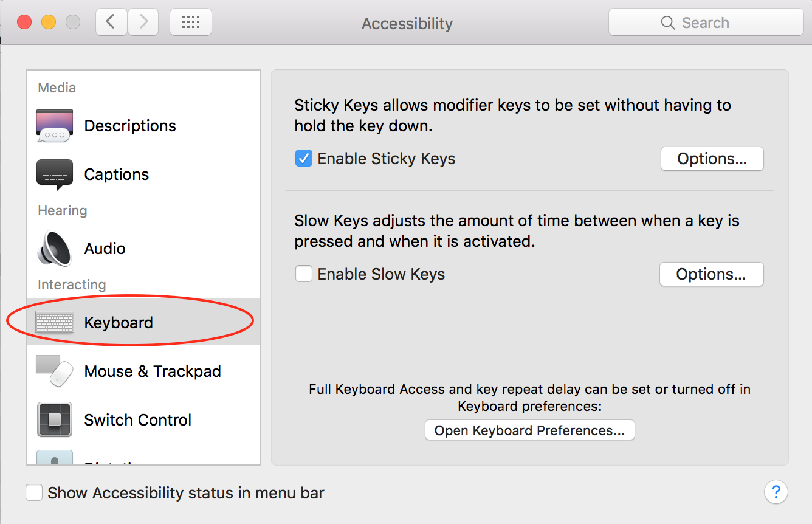Open Sticky Keys Options dialog
Screen dimensions: 812x524
click(x=712, y=159)
